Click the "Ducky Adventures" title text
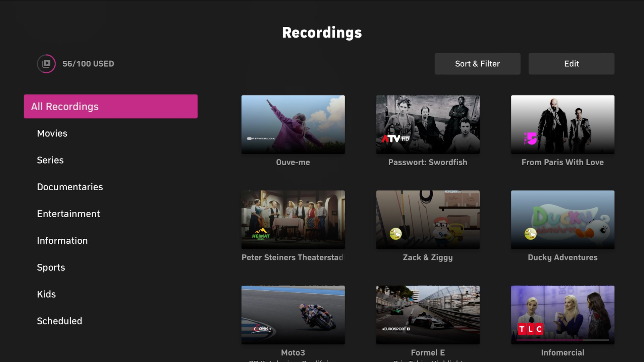This screenshot has height=362, width=644. point(563,257)
